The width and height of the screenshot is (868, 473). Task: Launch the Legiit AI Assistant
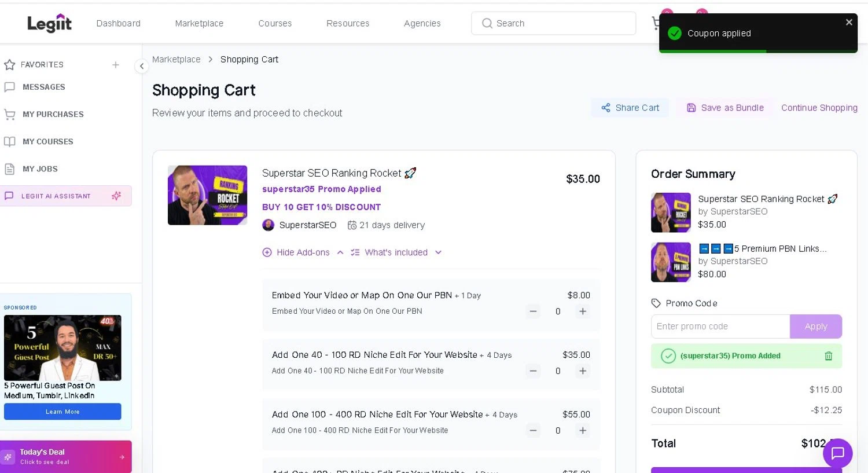[65, 196]
